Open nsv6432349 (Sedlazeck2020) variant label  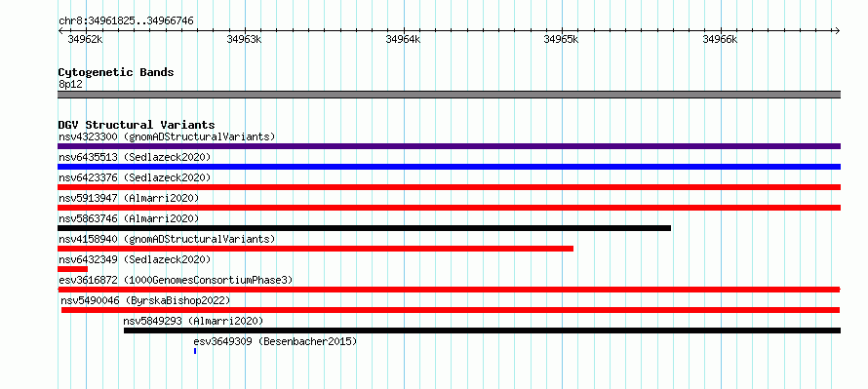pos(135,259)
